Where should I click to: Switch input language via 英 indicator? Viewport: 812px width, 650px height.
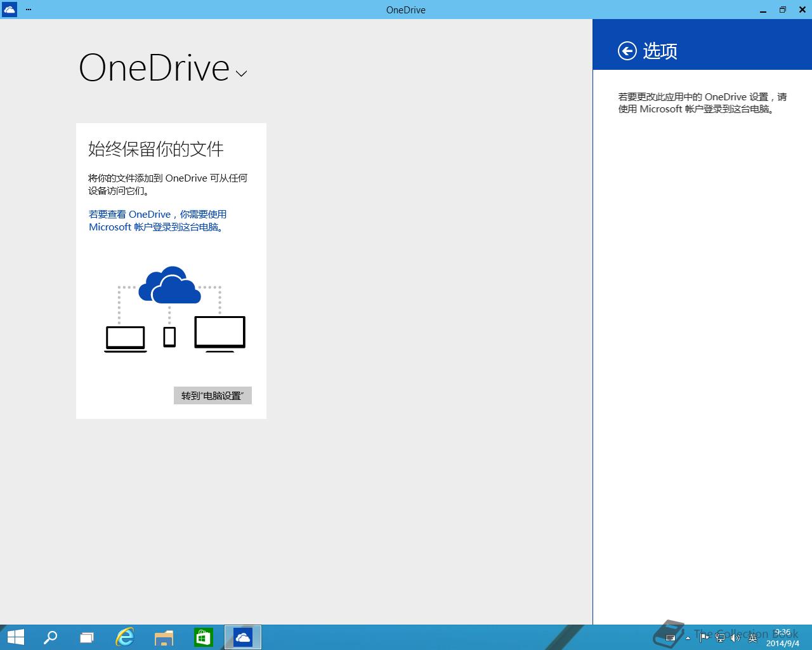[x=752, y=638]
